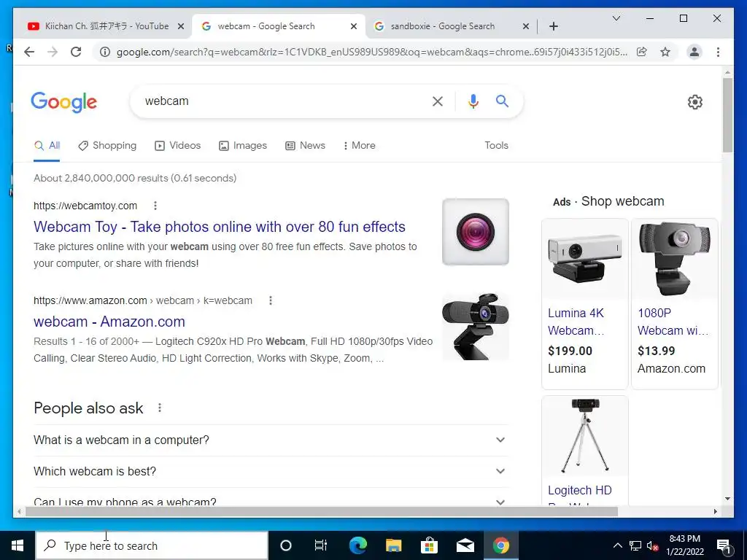Launch Microsoft Edge from taskbar
Viewport: 747px width, 560px height.
coord(357,545)
